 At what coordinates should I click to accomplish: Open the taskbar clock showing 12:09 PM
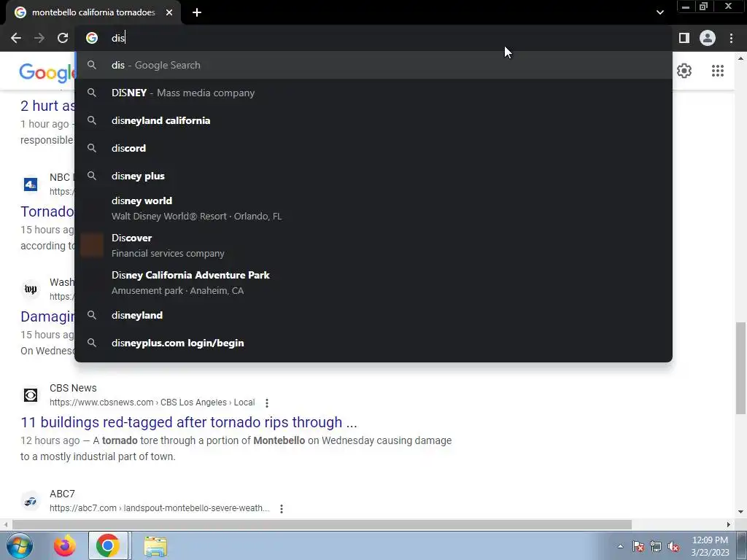tap(710, 546)
